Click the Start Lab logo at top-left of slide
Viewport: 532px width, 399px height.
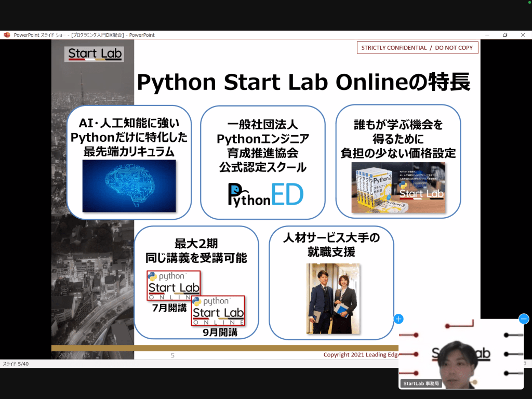coord(95,54)
